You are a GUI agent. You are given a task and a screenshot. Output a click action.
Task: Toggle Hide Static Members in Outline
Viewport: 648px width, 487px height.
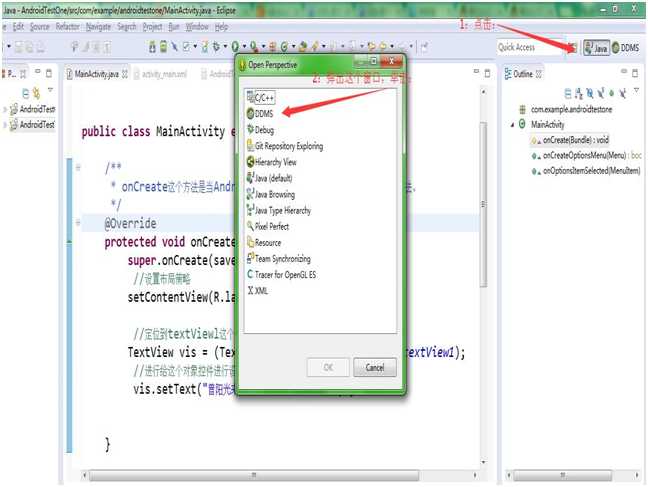coord(600,93)
